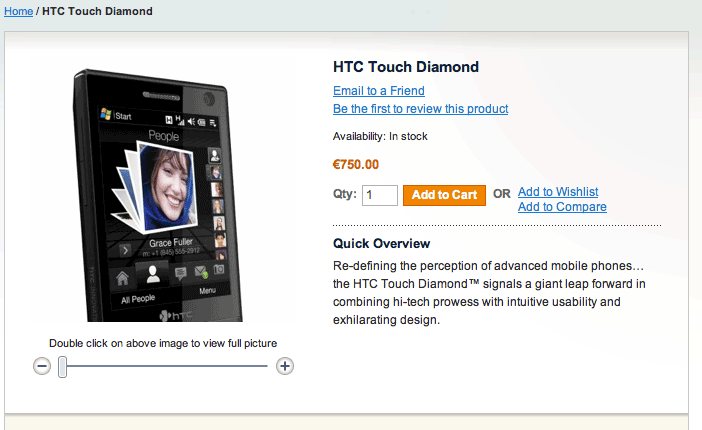Click the image zoom slider handle
The height and width of the screenshot is (430, 702).
[x=63, y=367]
